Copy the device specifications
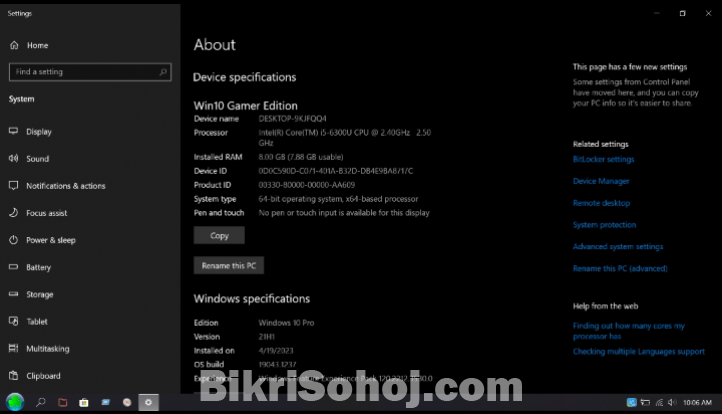 pyautogui.click(x=219, y=236)
